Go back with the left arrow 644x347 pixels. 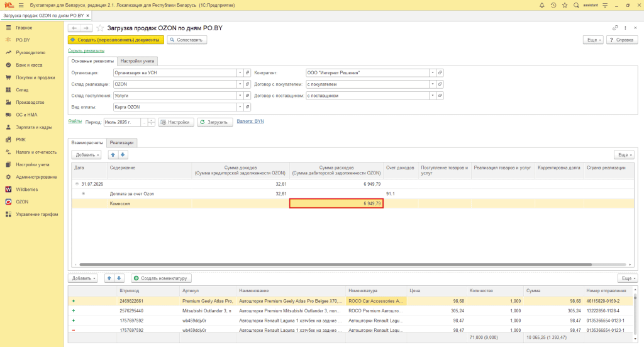point(74,28)
